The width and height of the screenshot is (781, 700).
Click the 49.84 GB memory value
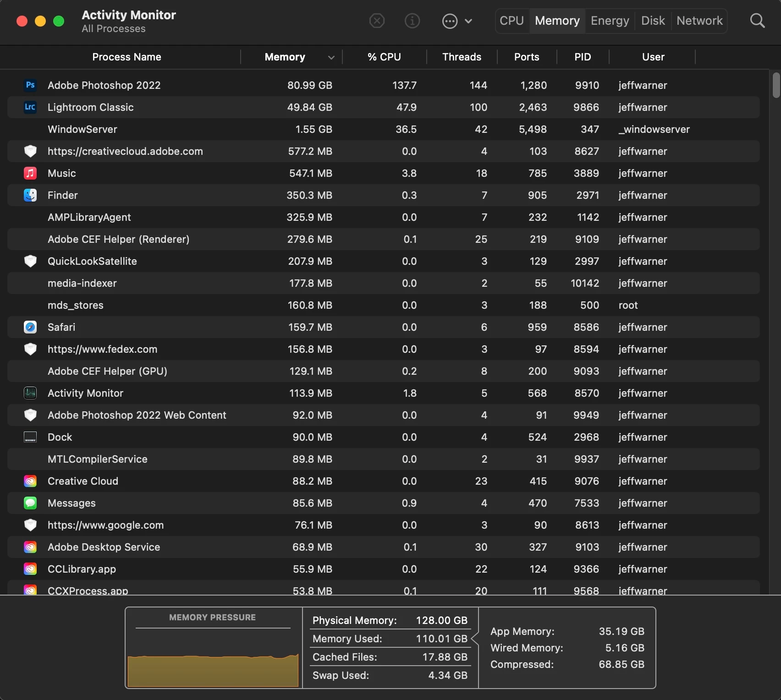pos(310,107)
